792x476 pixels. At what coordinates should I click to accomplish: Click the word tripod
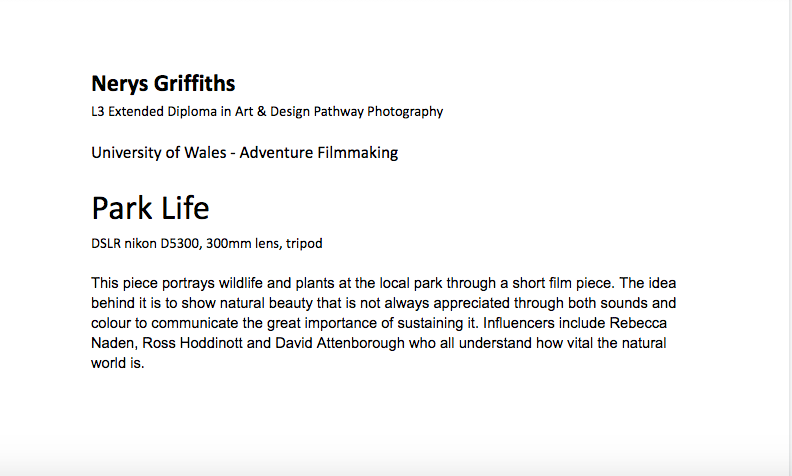(304, 244)
